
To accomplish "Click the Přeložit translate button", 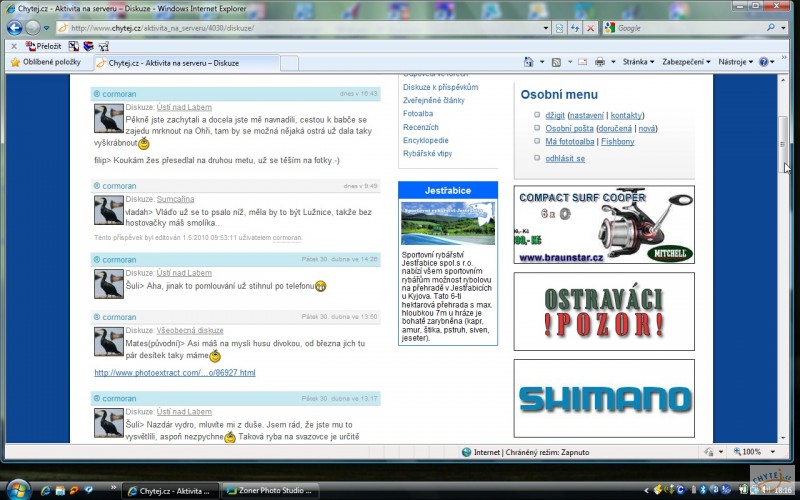I will [x=43, y=46].
